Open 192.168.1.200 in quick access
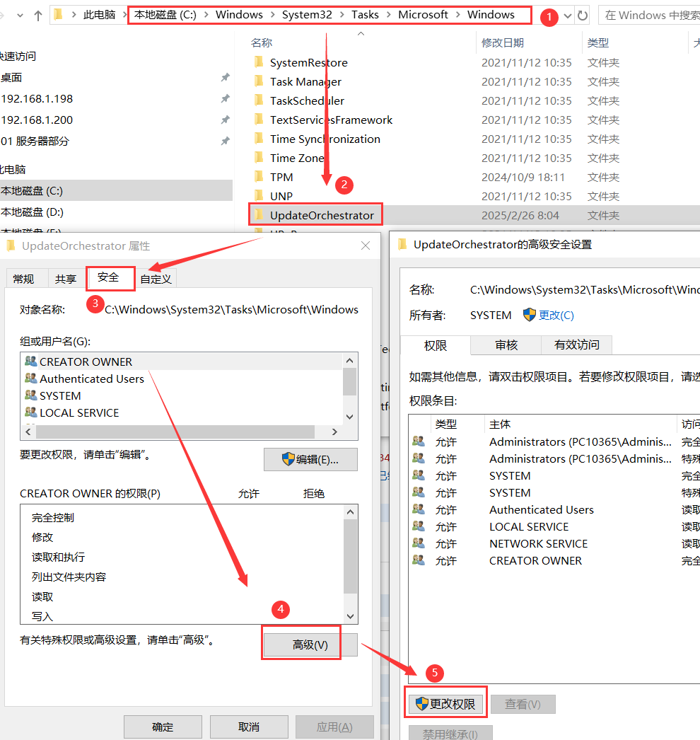The width and height of the screenshot is (700, 740). tap(37, 120)
